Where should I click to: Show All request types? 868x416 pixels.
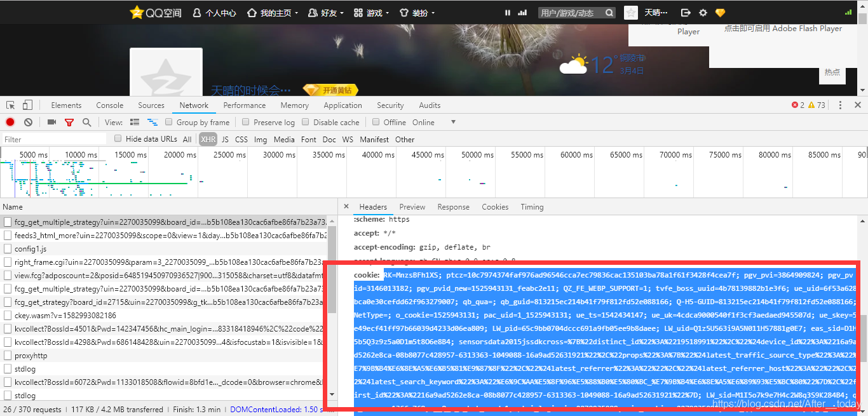pyautogui.click(x=187, y=139)
